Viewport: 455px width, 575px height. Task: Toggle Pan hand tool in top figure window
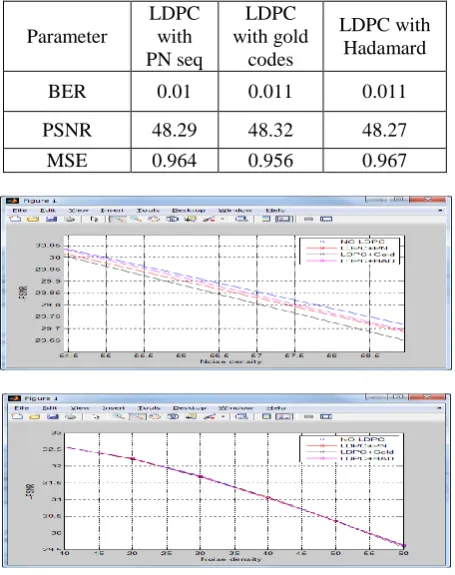tap(154, 219)
